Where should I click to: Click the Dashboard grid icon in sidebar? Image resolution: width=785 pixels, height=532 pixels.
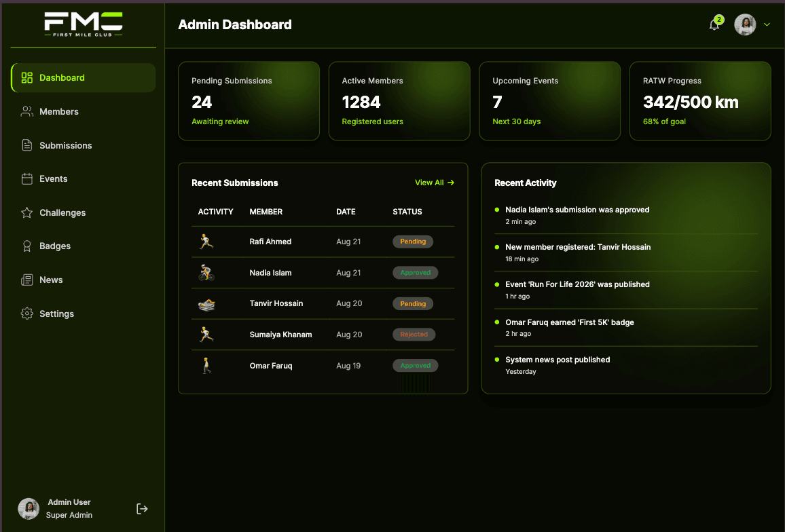(x=27, y=77)
